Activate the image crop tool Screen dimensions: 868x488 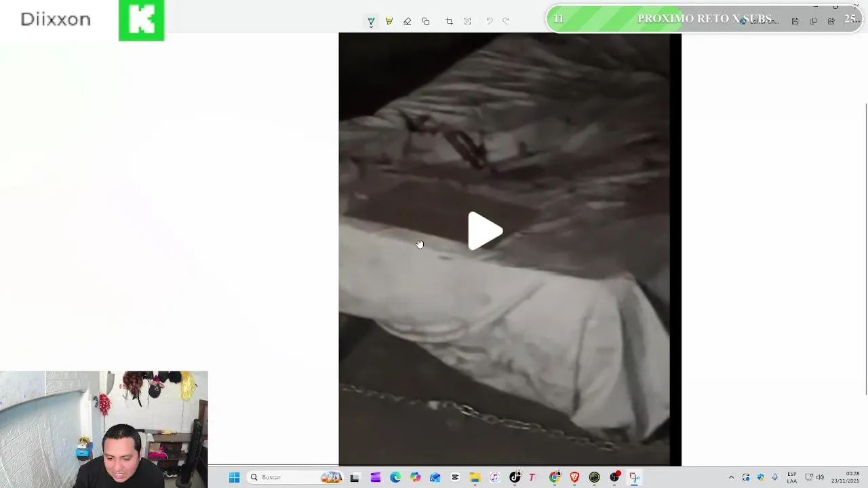[x=449, y=22]
